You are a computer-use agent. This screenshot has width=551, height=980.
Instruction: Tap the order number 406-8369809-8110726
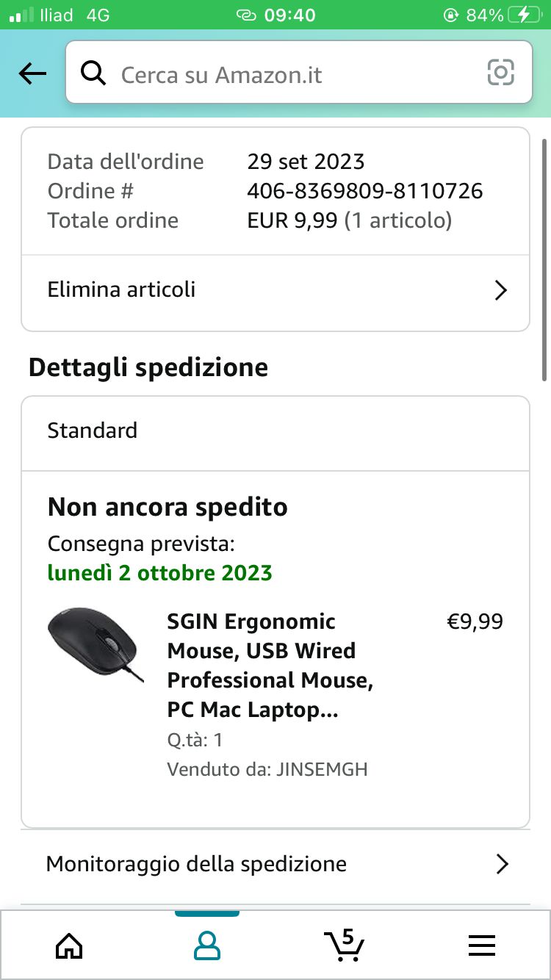tap(365, 191)
